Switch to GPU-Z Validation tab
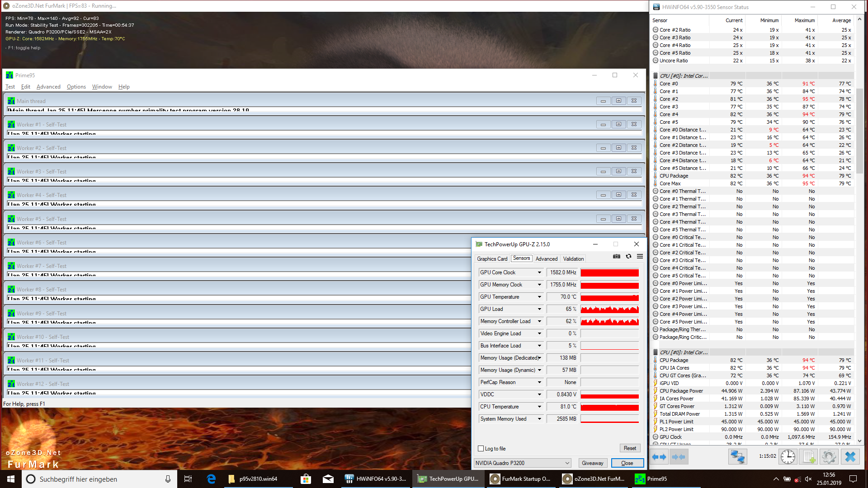The image size is (868, 488). [573, 259]
